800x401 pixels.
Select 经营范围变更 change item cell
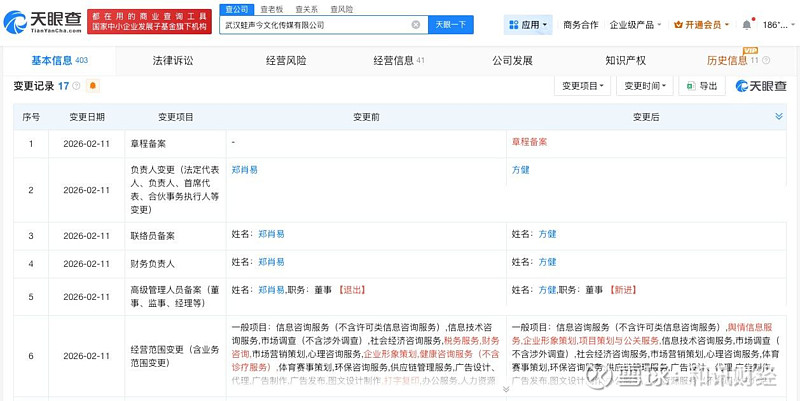(x=176, y=356)
